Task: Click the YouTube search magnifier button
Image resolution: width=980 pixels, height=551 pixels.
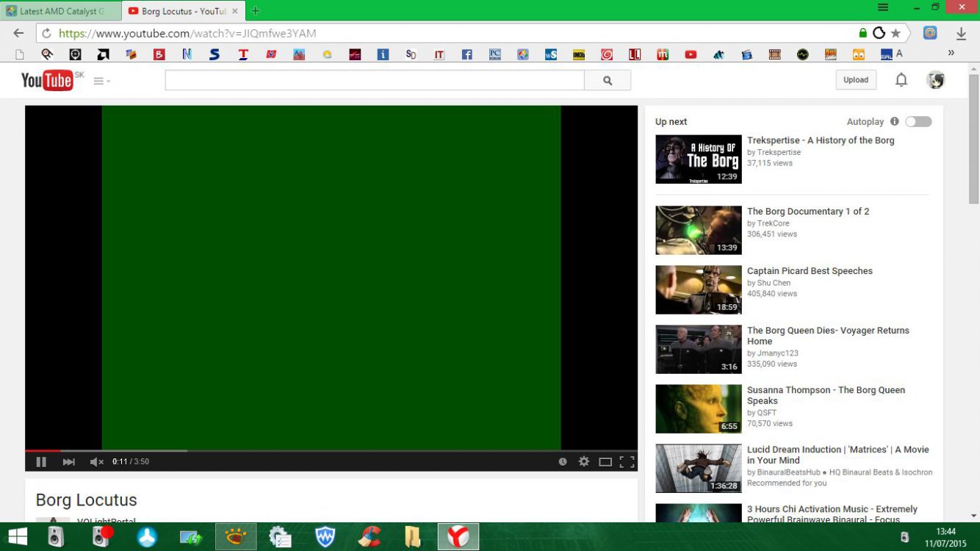Action: point(608,80)
